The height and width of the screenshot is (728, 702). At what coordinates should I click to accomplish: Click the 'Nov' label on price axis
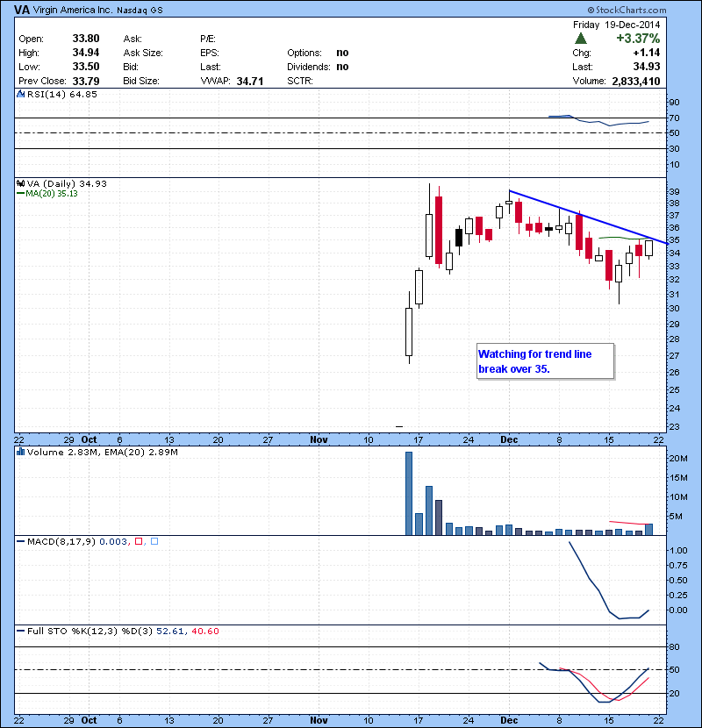coord(319,439)
